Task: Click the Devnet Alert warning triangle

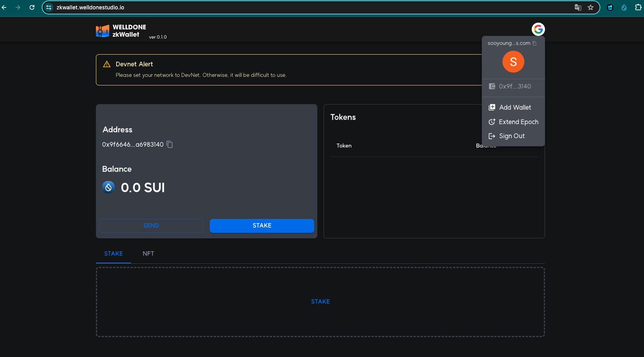Action: (x=106, y=64)
